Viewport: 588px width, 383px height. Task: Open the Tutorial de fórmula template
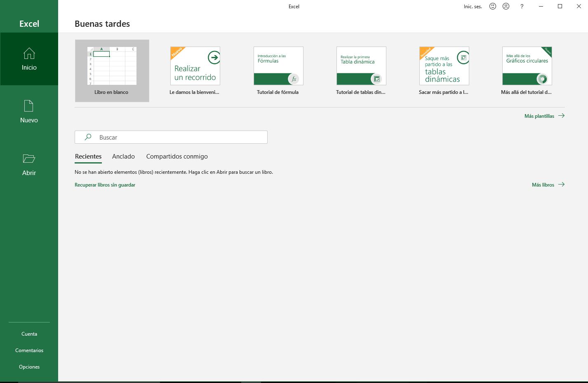click(x=278, y=66)
